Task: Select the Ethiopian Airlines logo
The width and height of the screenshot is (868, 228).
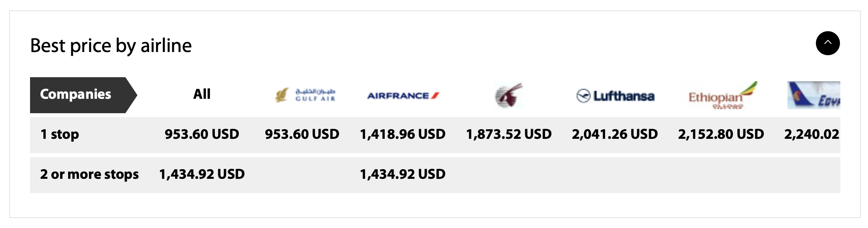Action: pyautogui.click(x=723, y=95)
